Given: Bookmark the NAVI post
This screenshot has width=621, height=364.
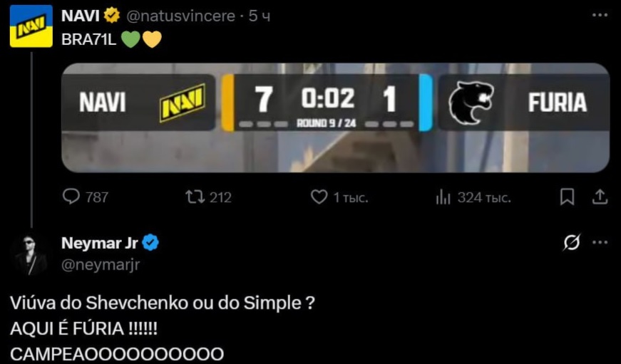Looking at the screenshot, I should point(567,197).
